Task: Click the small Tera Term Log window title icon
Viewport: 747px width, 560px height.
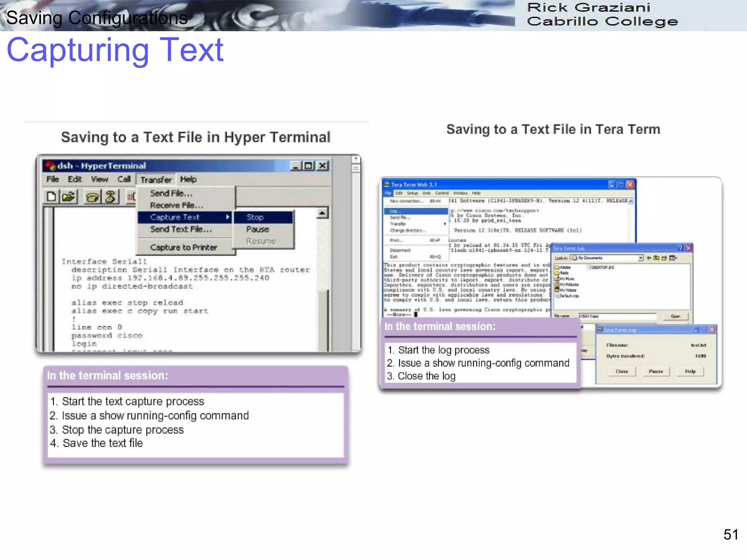Action: tap(600, 330)
